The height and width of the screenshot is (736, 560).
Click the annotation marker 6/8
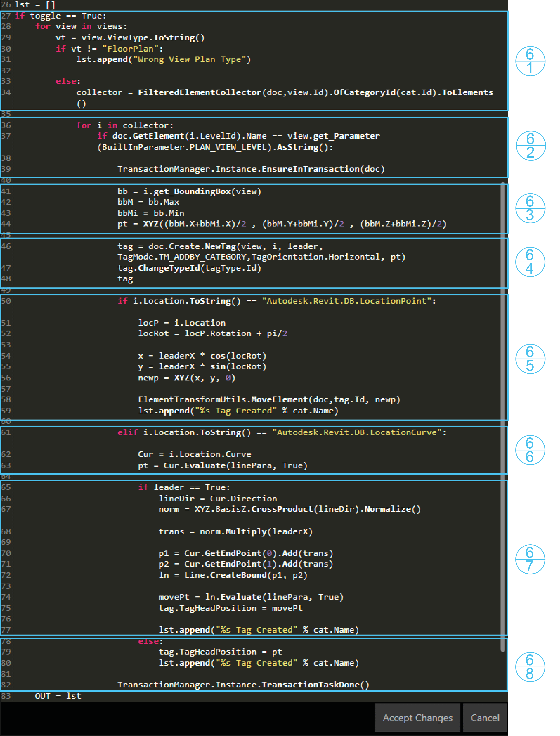point(530,667)
